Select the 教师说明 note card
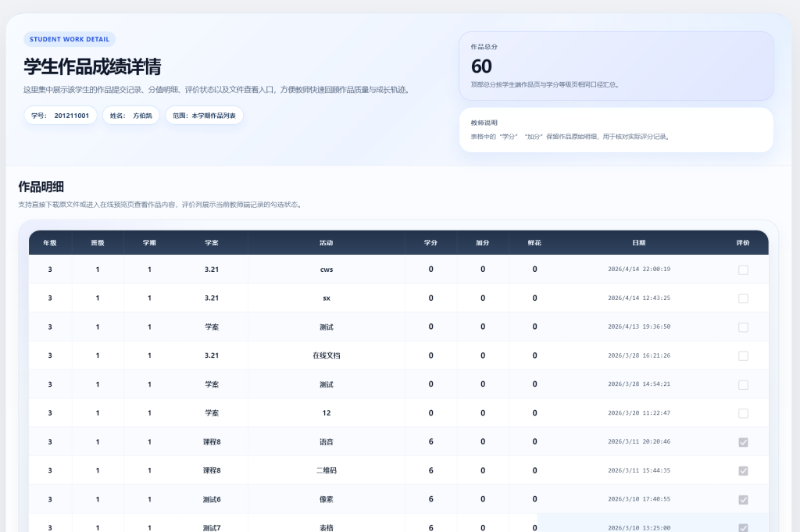This screenshot has height=532, width=800. pos(616,130)
